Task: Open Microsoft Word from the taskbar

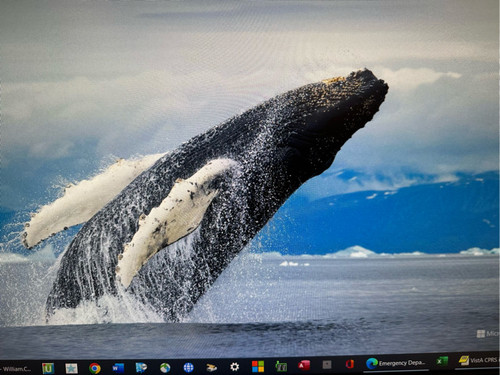Action: point(118,368)
